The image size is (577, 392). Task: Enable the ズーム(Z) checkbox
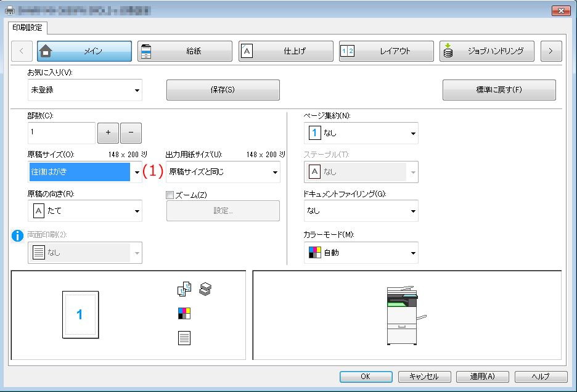pos(170,195)
